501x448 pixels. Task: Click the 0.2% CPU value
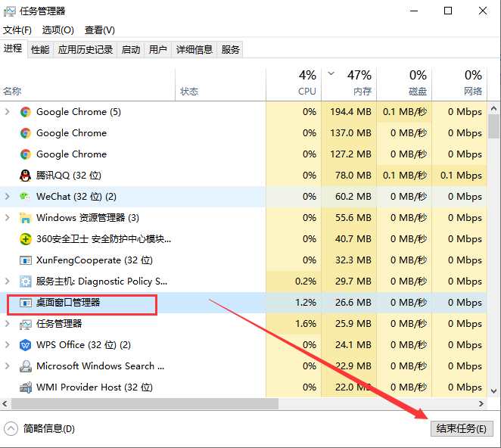click(306, 282)
